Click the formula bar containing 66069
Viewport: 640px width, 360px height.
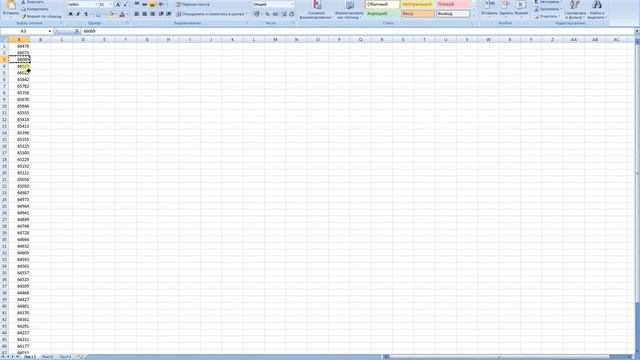pyautogui.click(x=357, y=31)
